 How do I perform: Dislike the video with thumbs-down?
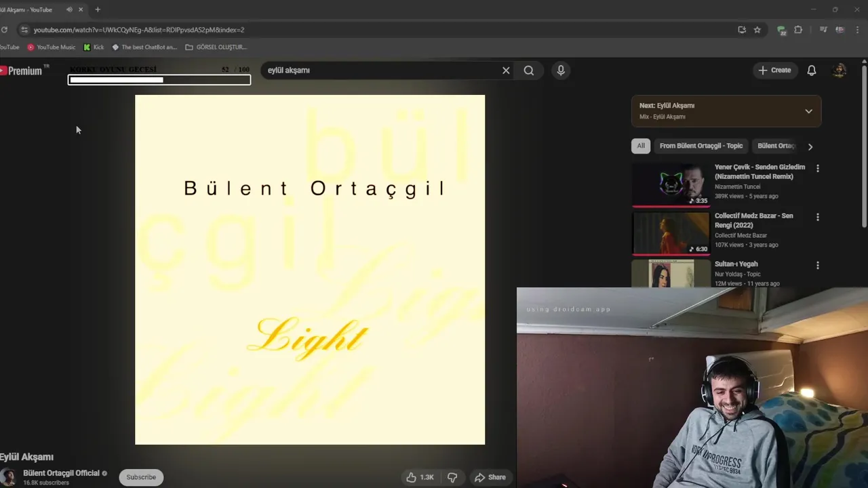coord(452,477)
